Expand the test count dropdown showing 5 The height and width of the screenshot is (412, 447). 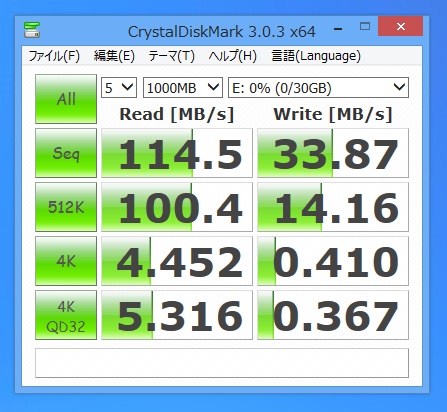pos(119,88)
